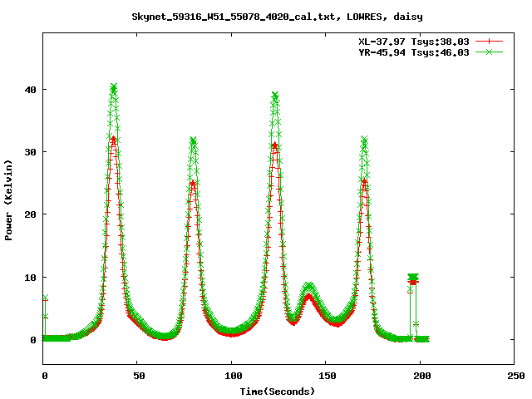Select the XL-37.97 Tsys:38.03 legend label

click(414, 42)
